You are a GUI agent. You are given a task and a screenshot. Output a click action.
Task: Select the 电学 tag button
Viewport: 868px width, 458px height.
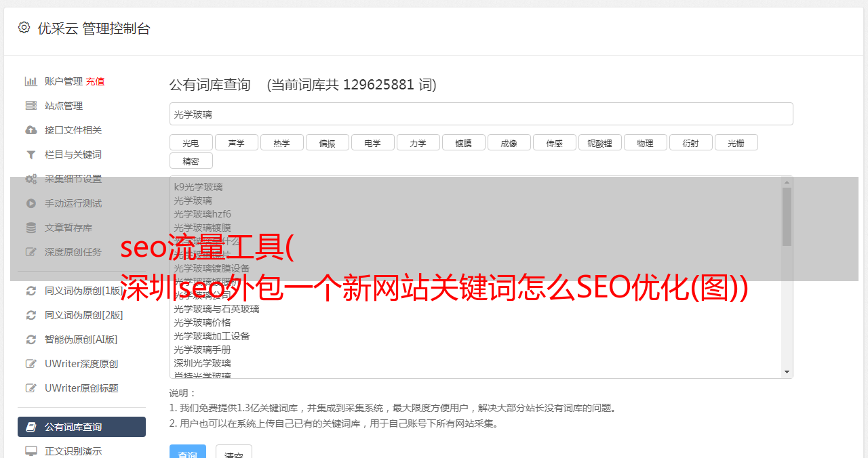(x=372, y=142)
